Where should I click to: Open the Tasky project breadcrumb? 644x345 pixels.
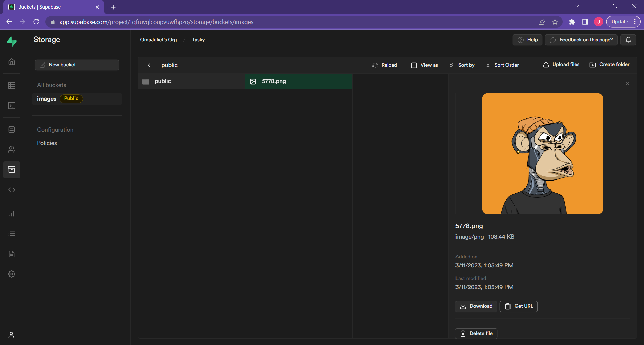click(x=198, y=40)
